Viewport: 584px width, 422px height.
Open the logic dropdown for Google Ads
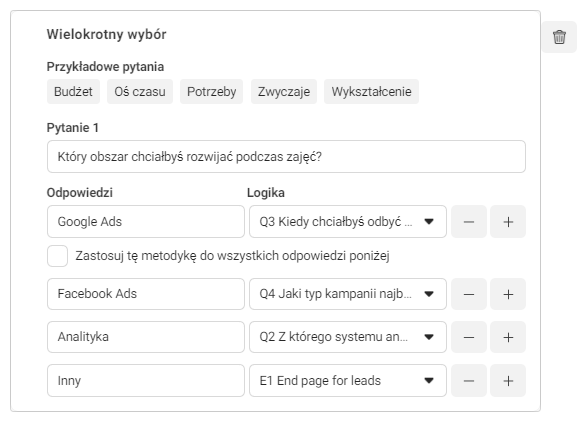click(x=347, y=222)
